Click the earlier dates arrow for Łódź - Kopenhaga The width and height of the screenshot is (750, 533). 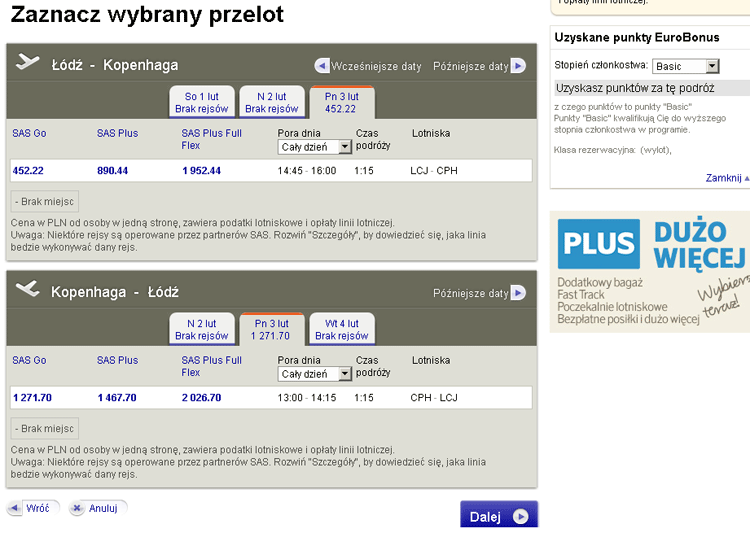pyautogui.click(x=322, y=66)
